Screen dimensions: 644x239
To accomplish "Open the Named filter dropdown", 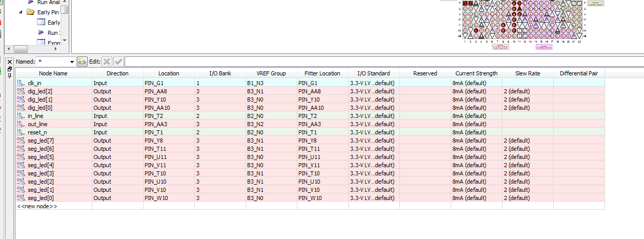I will [72, 62].
